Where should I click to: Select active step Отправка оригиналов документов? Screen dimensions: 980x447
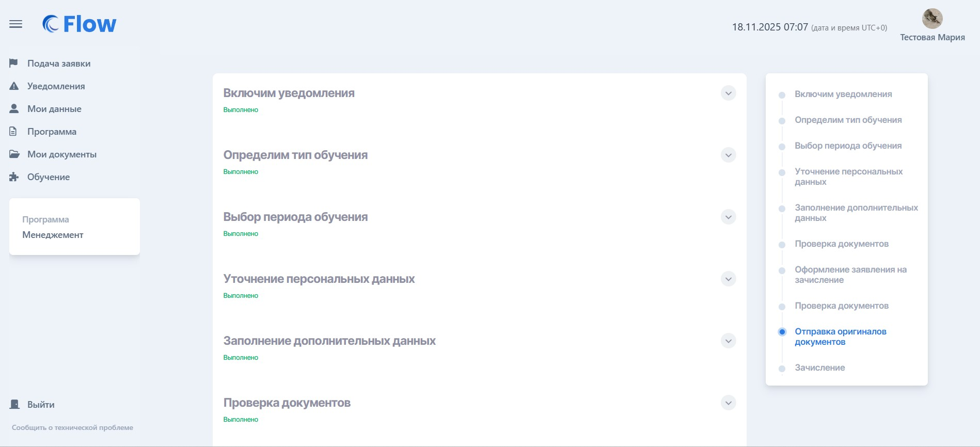841,337
